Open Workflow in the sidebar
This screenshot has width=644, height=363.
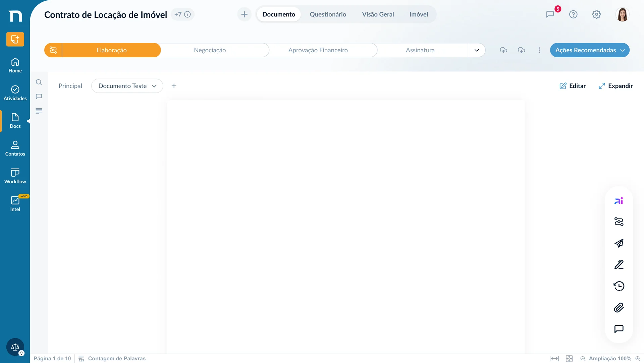click(x=15, y=176)
